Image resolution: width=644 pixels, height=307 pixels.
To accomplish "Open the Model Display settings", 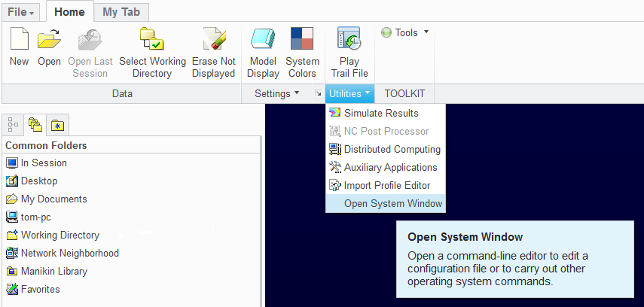I will coord(263,38).
